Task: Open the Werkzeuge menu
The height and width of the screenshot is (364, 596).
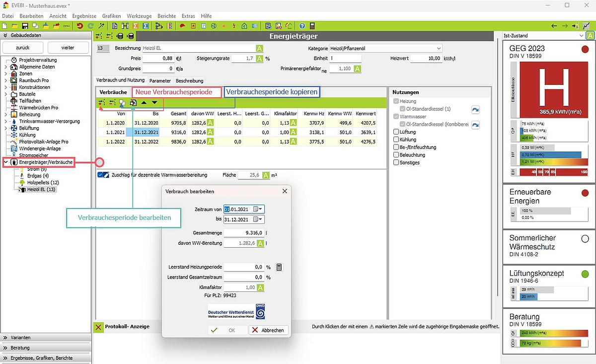Action: pyautogui.click(x=139, y=16)
